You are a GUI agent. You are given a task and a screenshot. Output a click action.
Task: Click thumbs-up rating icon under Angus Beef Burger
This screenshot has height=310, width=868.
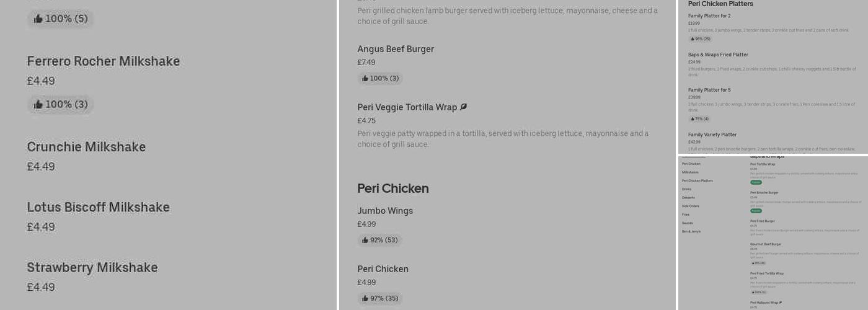coord(365,78)
